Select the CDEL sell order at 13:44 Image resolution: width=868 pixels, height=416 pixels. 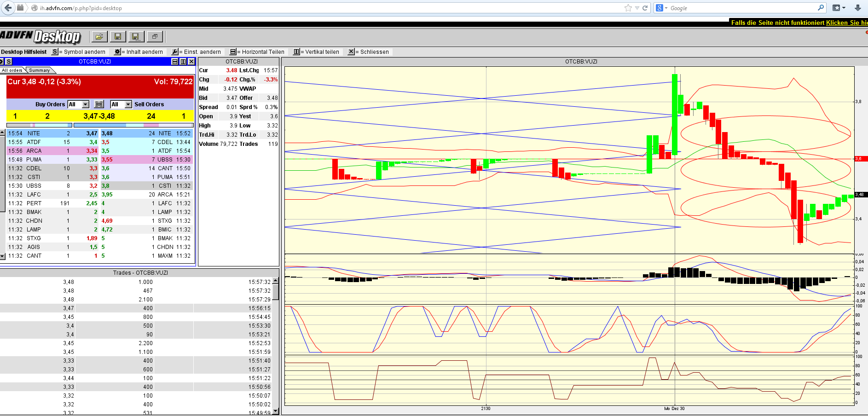tap(146, 142)
